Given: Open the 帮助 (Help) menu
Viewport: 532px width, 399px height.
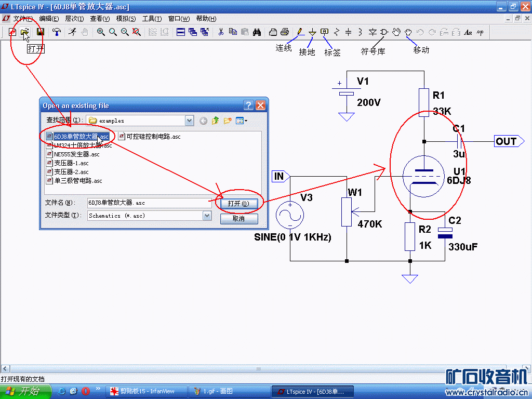Looking at the screenshot, I should click(206, 18).
